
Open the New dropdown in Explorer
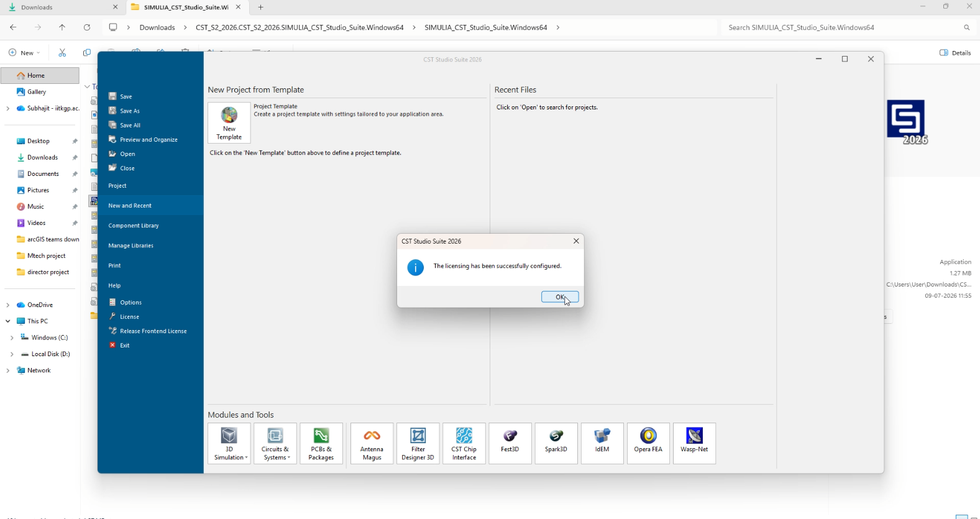pyautogui.click(x=25, y=53)
